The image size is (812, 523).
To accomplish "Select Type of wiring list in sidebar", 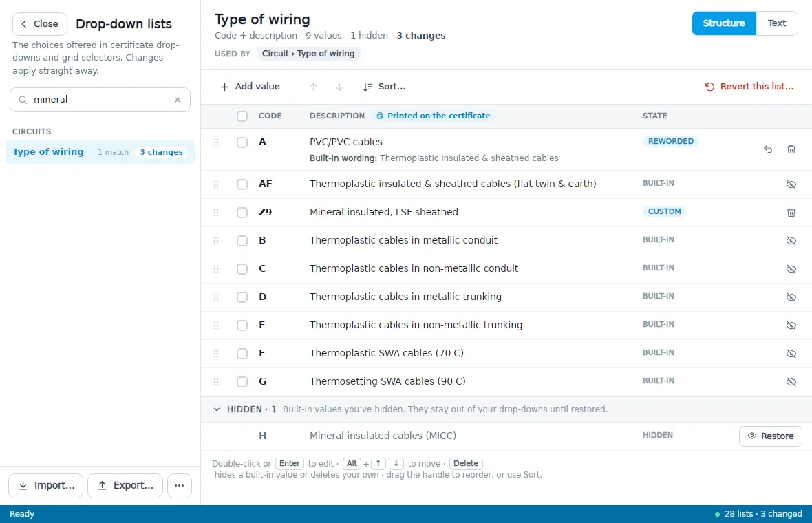I will [100, 152].
